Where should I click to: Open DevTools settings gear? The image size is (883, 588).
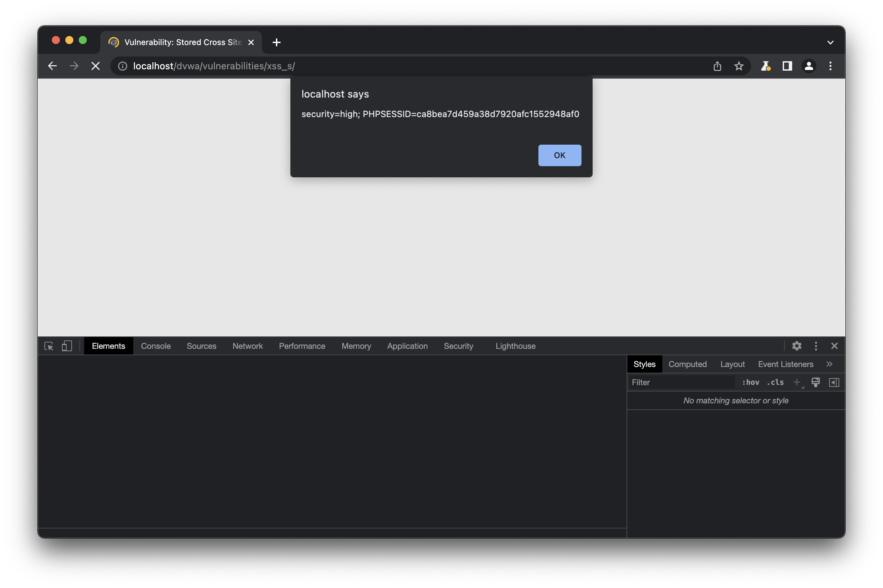[x=797, y=346]
